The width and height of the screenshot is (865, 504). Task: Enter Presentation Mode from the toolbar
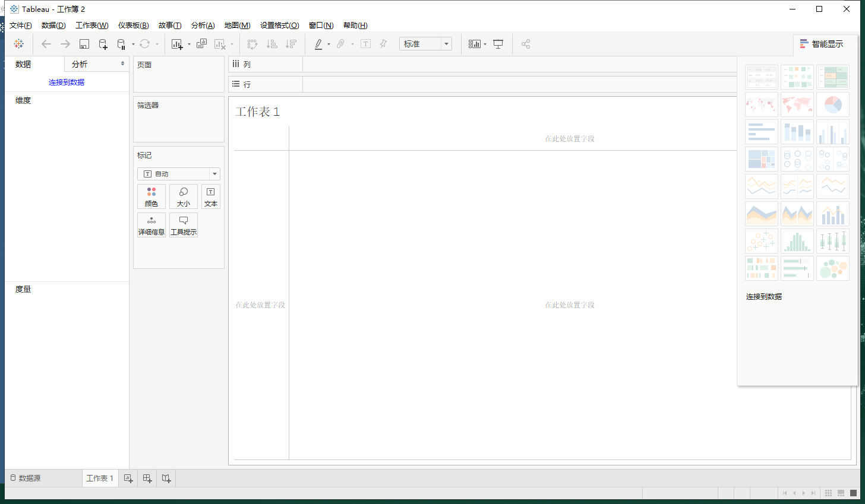[x=498, y=44]
